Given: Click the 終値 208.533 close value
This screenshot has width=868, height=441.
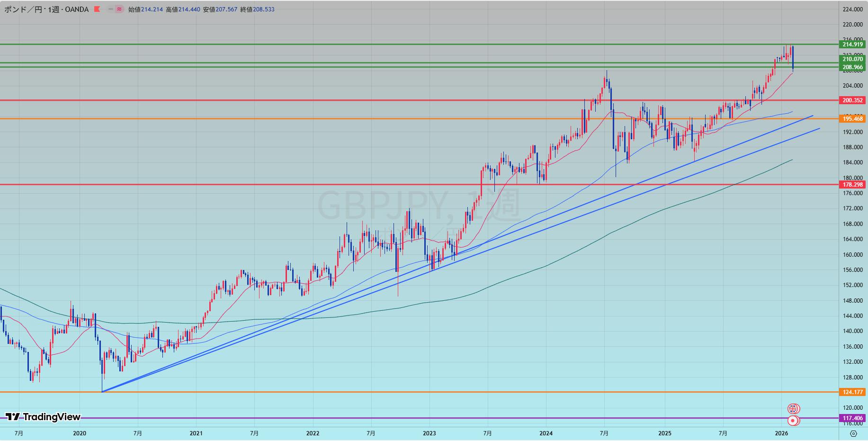Looking at the screenshot, I should point(257,9).
